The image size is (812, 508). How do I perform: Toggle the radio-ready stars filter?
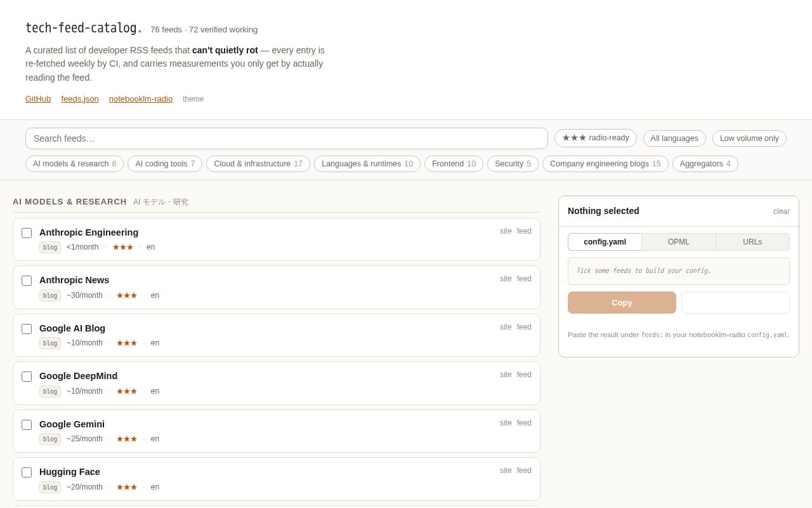(596, 138)
